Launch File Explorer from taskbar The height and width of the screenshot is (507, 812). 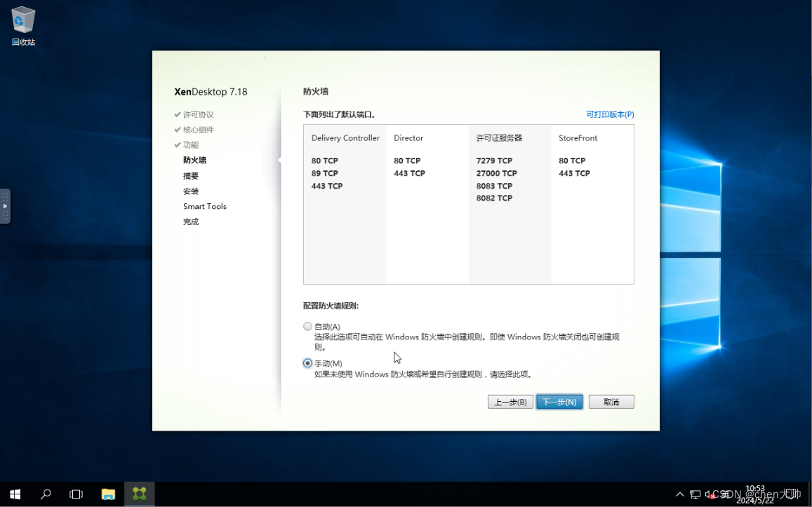pyautogui.click(x=107, y=494)
